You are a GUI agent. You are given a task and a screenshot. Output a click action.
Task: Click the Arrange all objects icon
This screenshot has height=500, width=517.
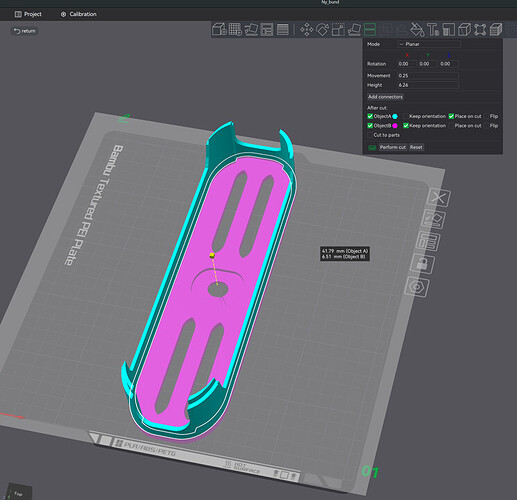267,29
